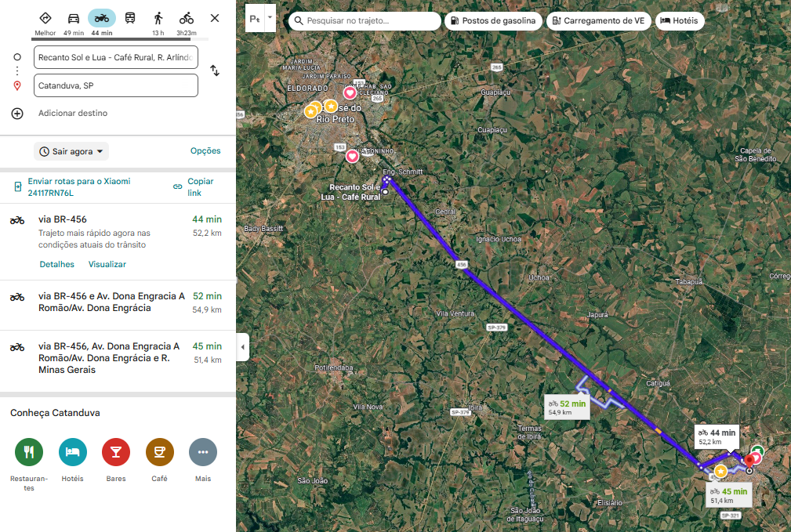Expand the Sair agora departure dropdown

(71, 151)
